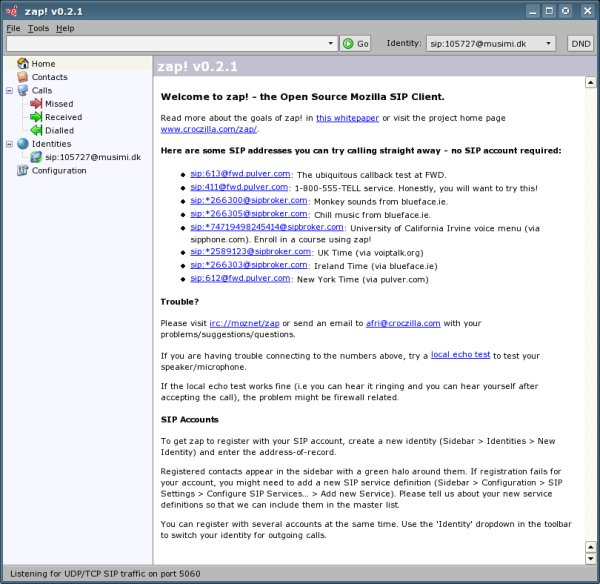Open the Identity dropdown sip:105727@musimi.dk
The height and width of the screenshot is (584, 600).
pos(491,44)
